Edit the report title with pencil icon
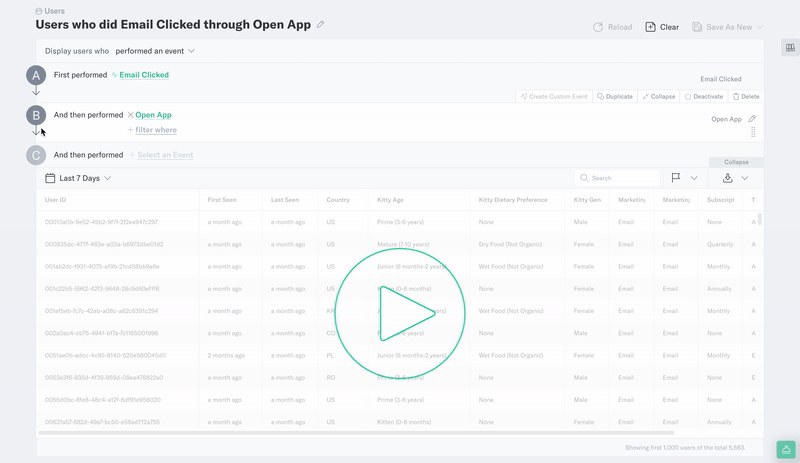 coord(320,25)
